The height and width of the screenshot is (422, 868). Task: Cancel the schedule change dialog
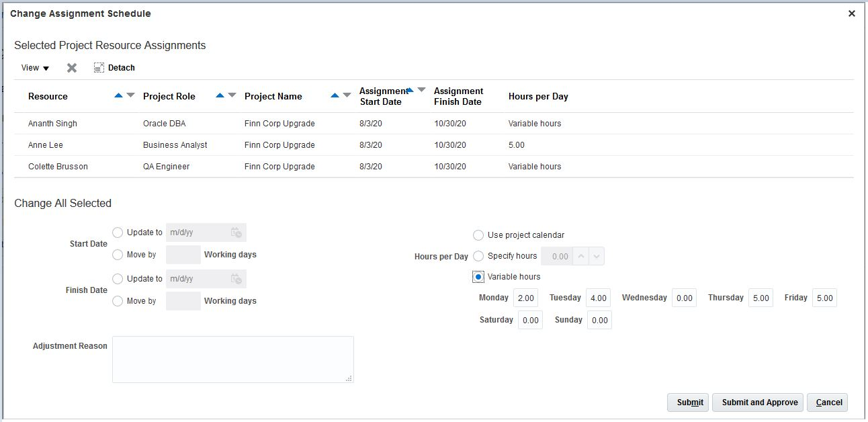tap(828, 403)
